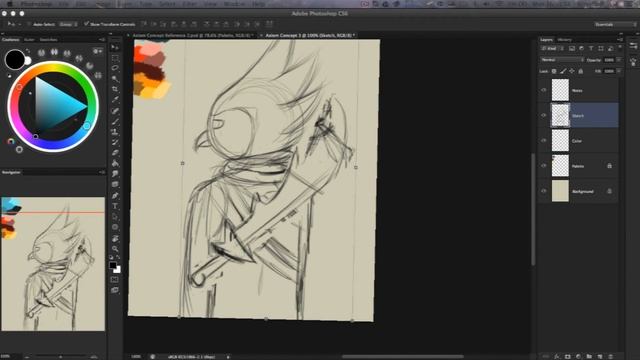Hide the Palette layer eye icon

(x=544, y=166)
